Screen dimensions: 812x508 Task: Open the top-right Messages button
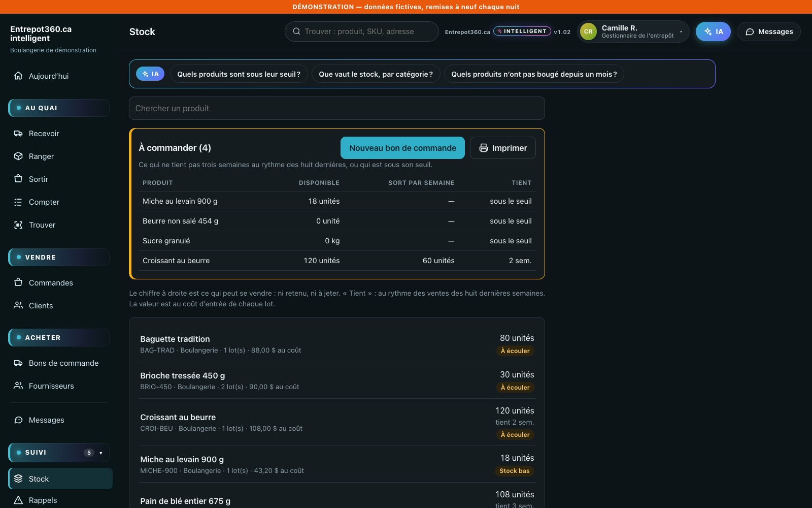[x=769, y=31]
